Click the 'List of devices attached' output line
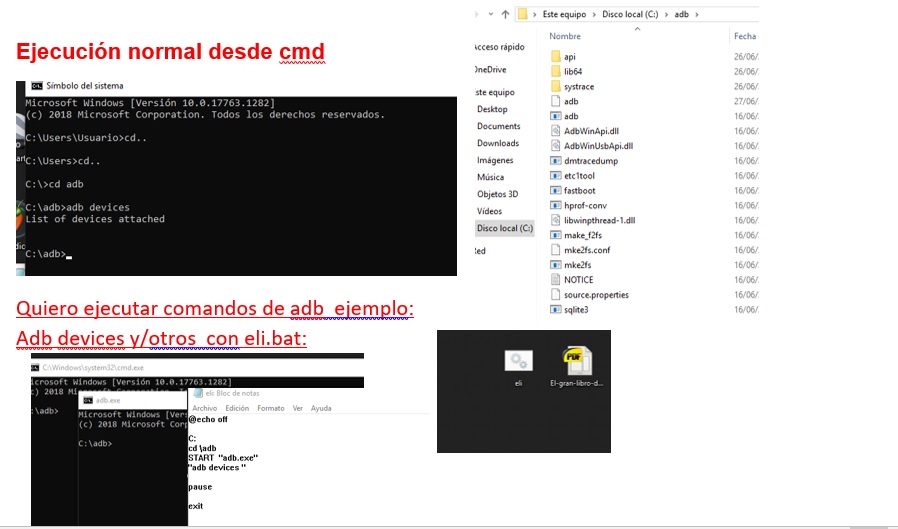 (95, 219)
